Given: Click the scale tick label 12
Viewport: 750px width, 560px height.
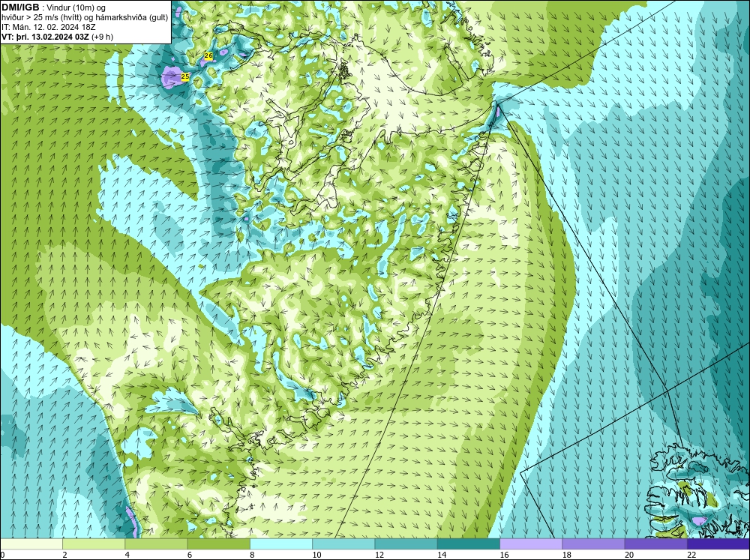Looking at the screenshot, I should pos(379,555).
